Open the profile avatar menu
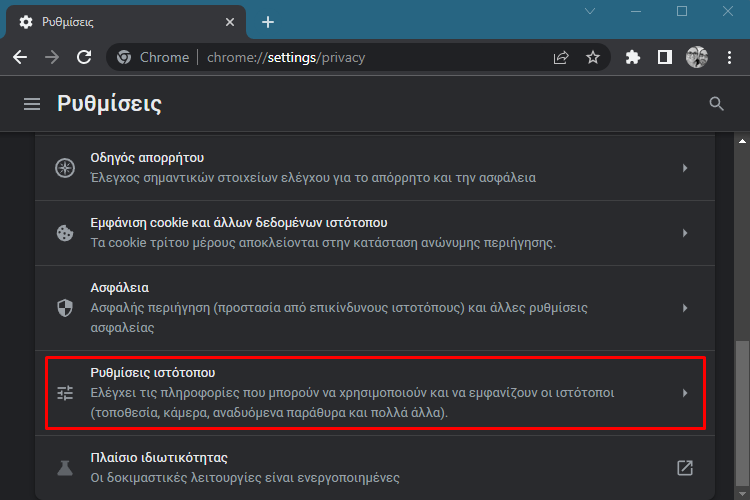The image size is (750, 500). point(696,57)
